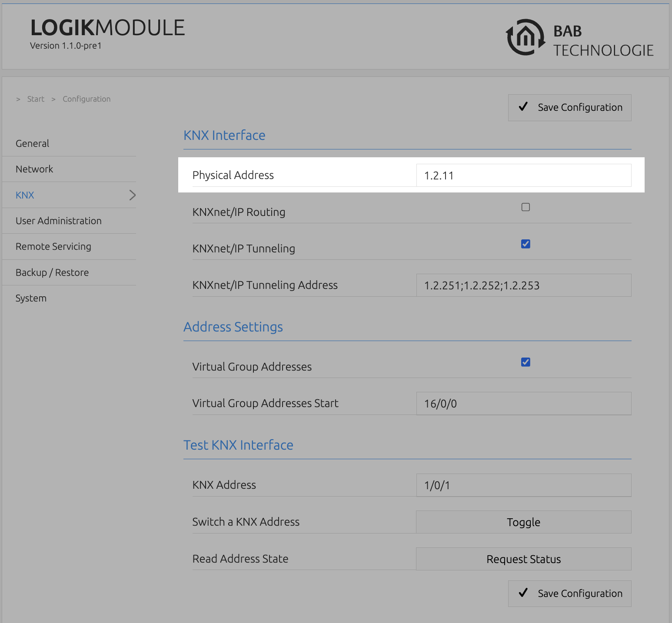
Task: Enable the KNXnet/IP Routing checkbox
Action: coord(526,207)
